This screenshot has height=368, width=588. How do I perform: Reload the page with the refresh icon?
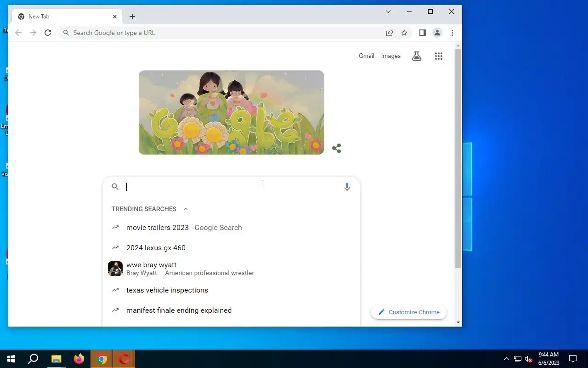(48, 33)
